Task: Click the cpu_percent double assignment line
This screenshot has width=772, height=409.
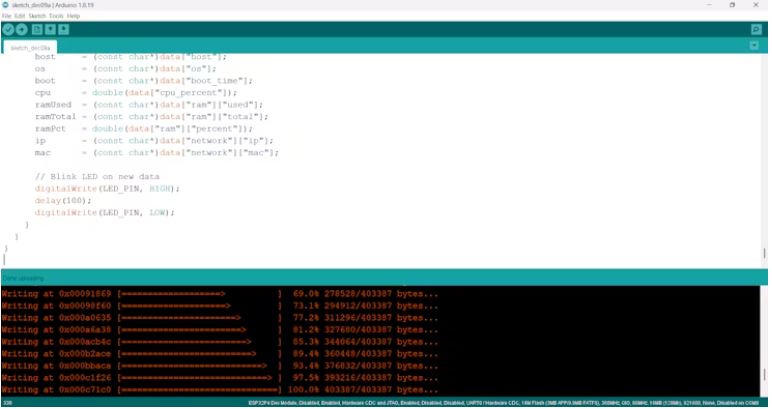Action: point(135,93)
